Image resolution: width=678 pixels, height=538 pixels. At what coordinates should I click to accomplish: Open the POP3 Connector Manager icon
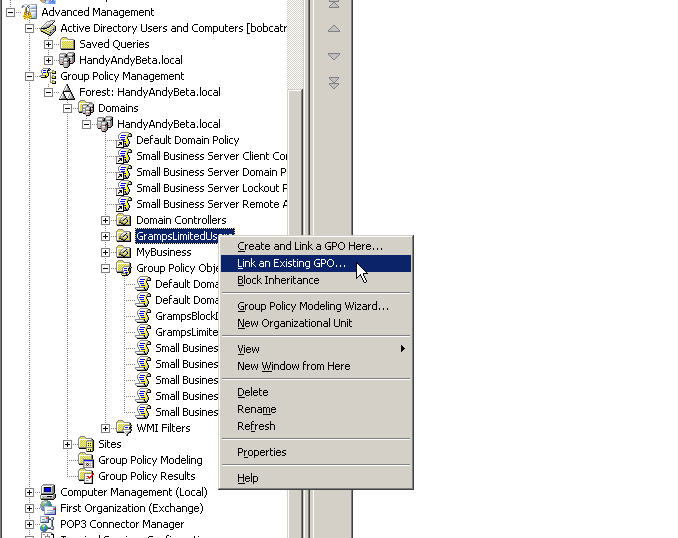pyautogui.click(x=48, y=524)
